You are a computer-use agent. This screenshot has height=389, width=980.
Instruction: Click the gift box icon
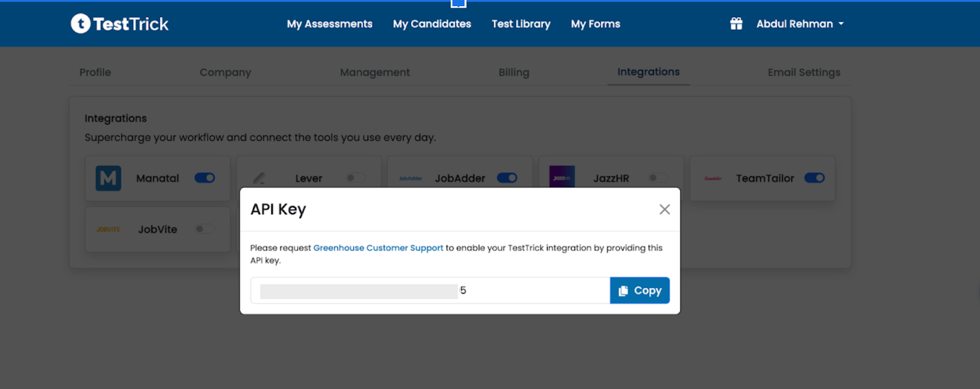pos(736,24)
